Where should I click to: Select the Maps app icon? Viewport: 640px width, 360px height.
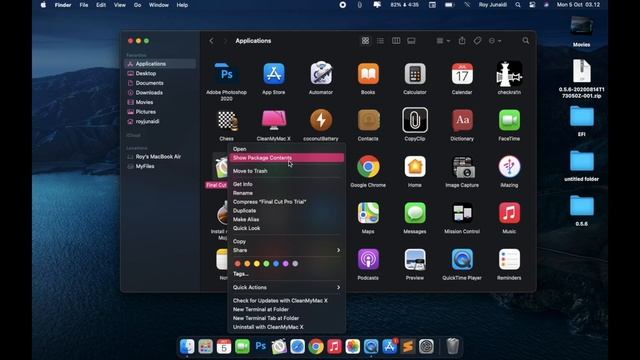point(368,213)
